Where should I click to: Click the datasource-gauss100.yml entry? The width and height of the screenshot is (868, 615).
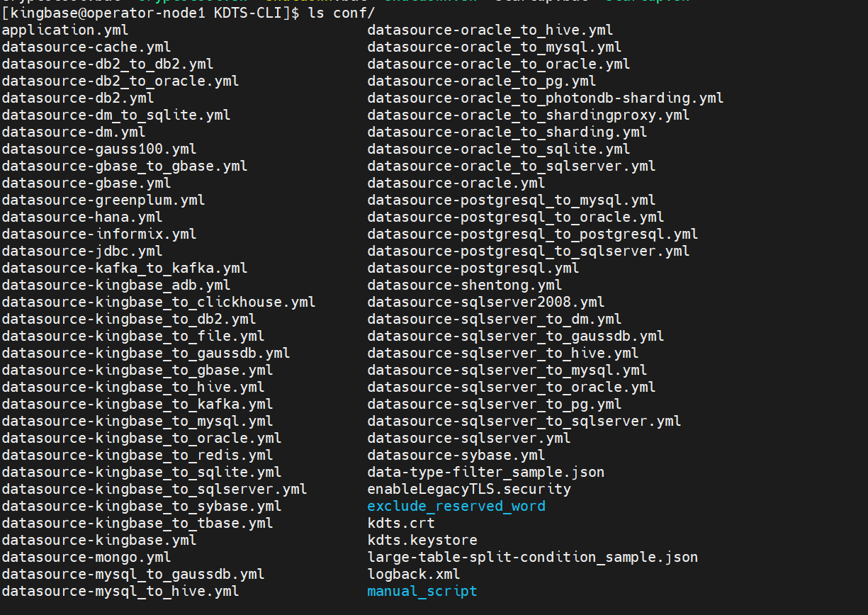[x=99, y=149]
